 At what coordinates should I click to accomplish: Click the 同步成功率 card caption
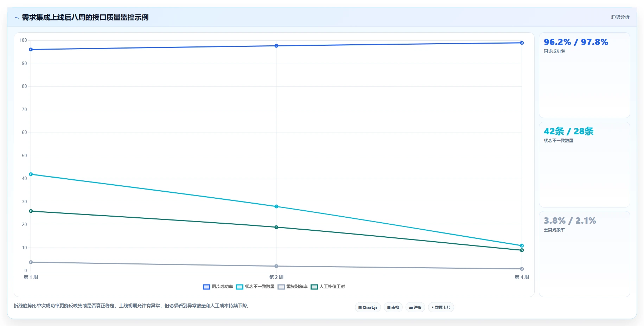tap(554, 51)
